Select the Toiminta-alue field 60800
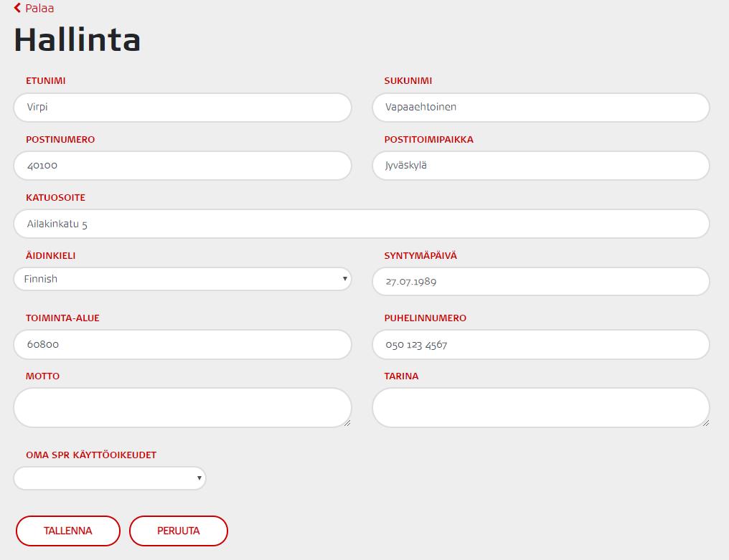Viewport: 729px width, 560px height. (182, 344)
